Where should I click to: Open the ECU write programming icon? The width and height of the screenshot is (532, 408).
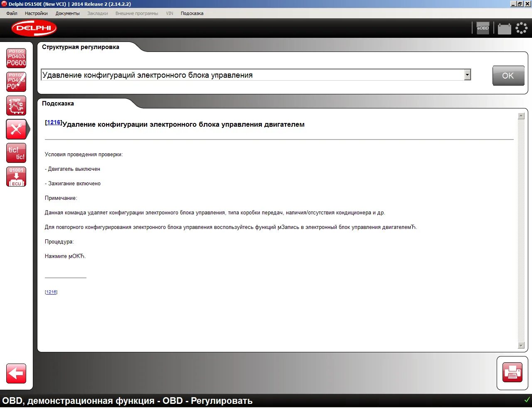[16, 177]
